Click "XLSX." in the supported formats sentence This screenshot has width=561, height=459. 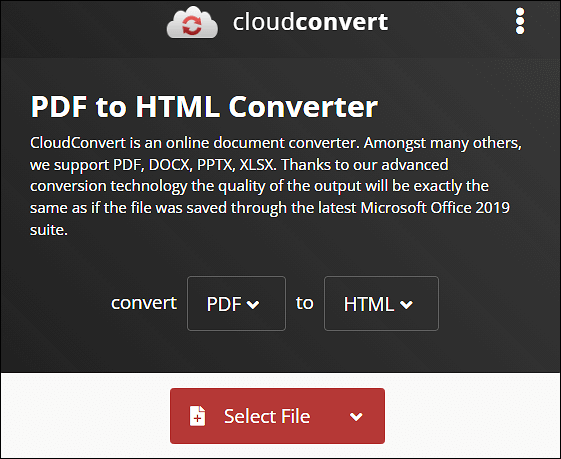click(258, 165)
